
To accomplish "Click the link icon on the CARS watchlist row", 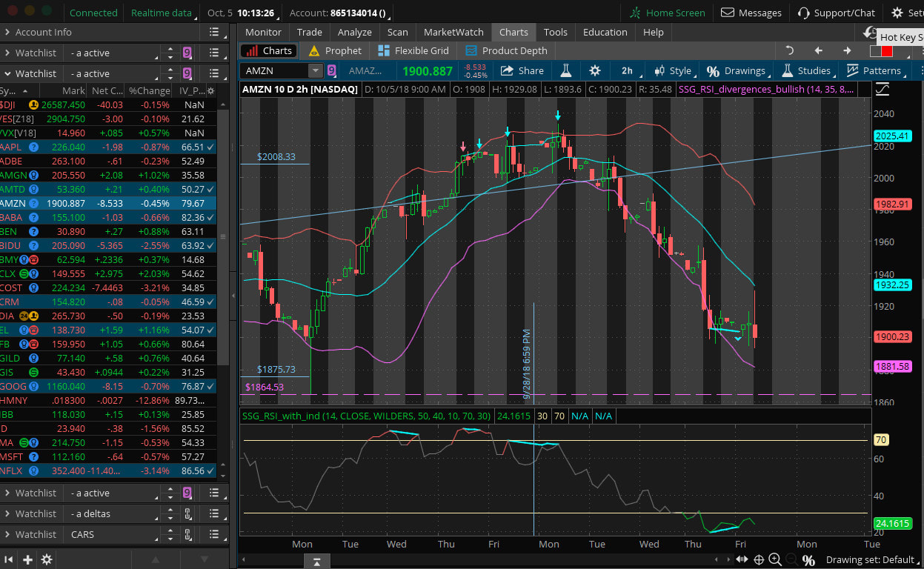I will click(x=188, y=534).
